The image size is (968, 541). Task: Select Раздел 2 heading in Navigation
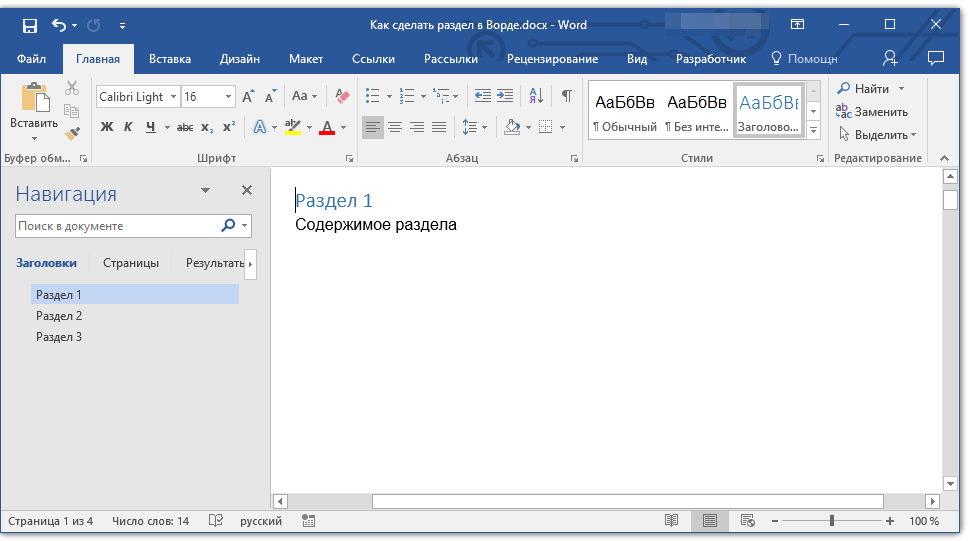click(59, 316)
